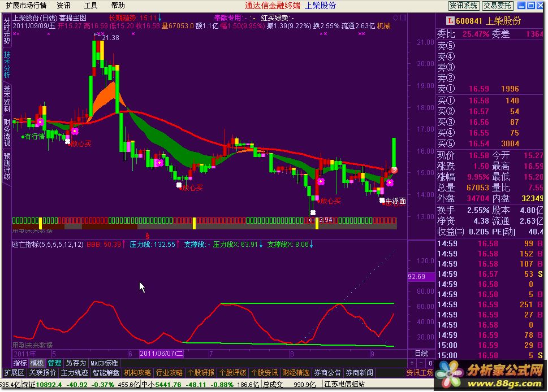Open the 扩展市场行情 menu
Screen dimensions: 548x392
(26, 5)
